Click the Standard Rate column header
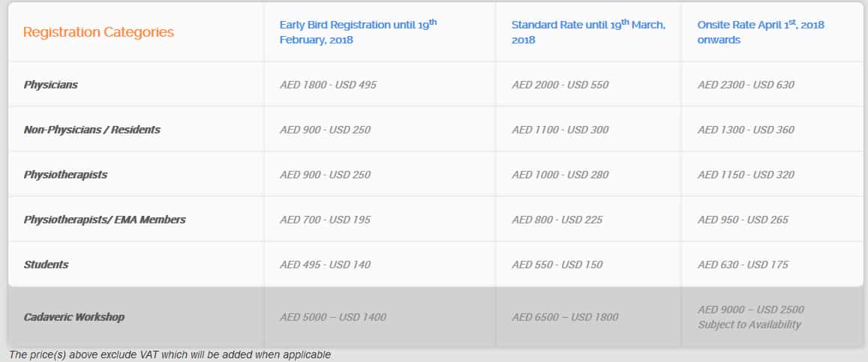The height and width of the screenshot is (362, 868). [x=587, y=32]
